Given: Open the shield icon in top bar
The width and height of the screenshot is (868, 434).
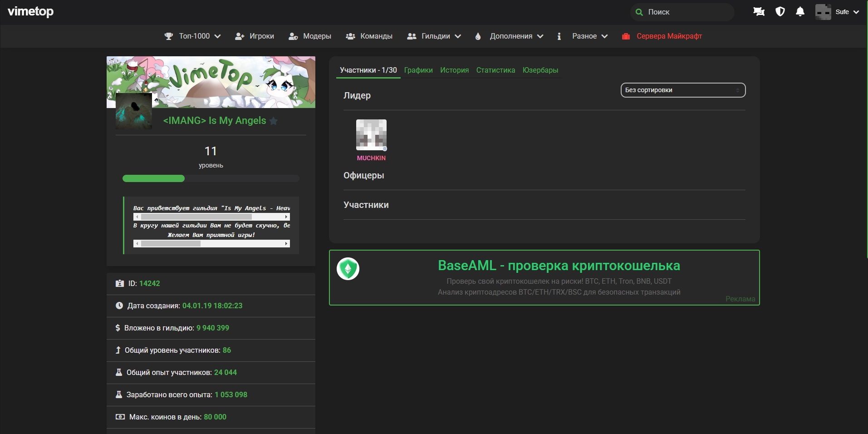Looking at the screenshot, I should point(780,12).
